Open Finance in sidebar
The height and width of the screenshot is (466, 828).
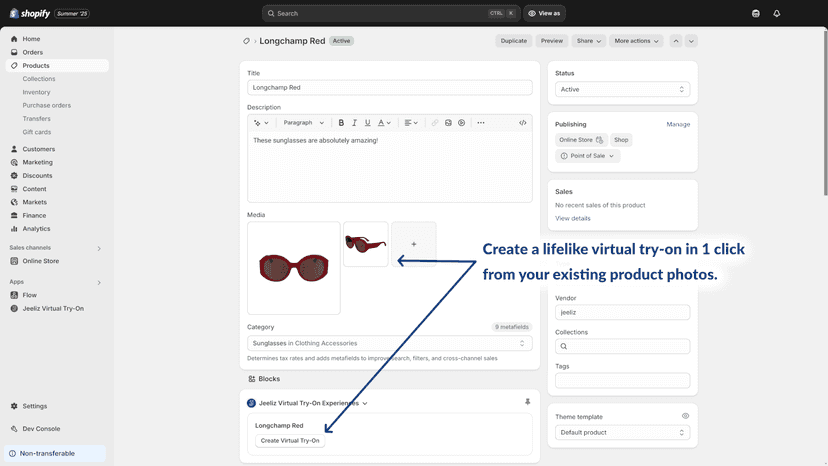(57, 215)
